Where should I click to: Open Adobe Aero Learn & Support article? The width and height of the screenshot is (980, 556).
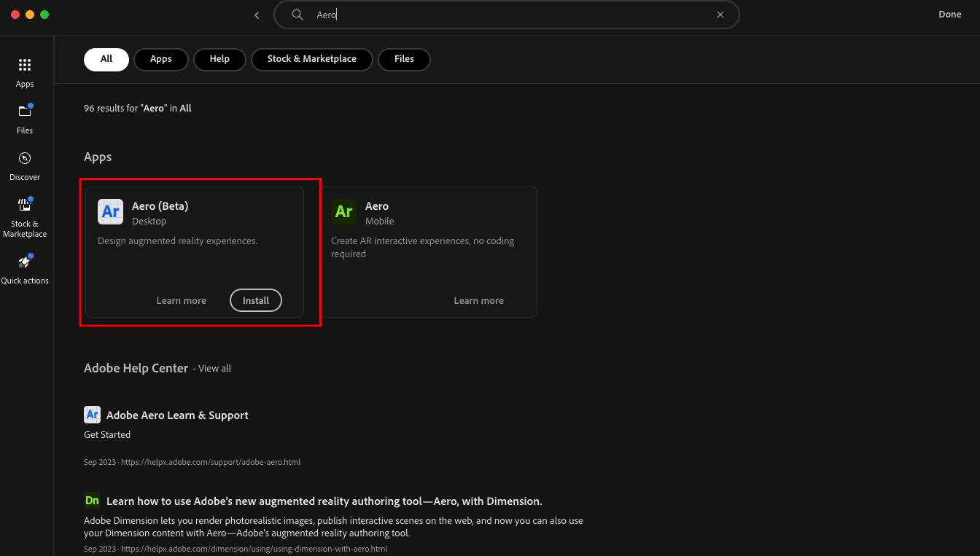(x=177, y=415)
